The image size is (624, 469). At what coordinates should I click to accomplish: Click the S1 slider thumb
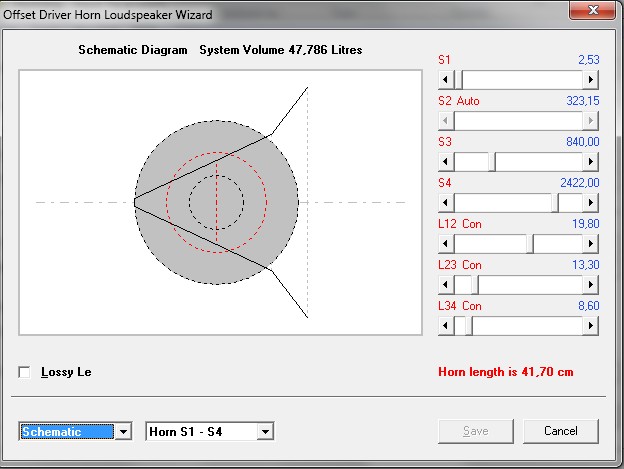coord(458,80)
